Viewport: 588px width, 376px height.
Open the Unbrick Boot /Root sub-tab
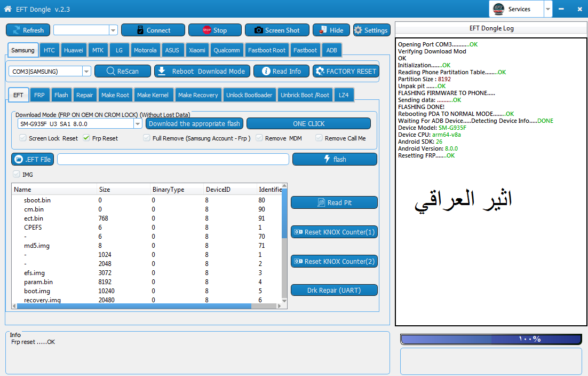(x=305, y=95)
